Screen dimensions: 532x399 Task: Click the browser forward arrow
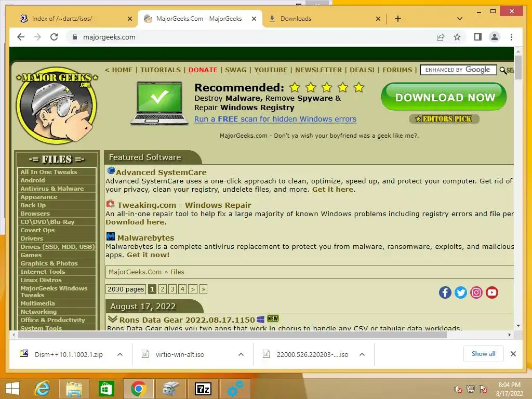tap(37, 37)
